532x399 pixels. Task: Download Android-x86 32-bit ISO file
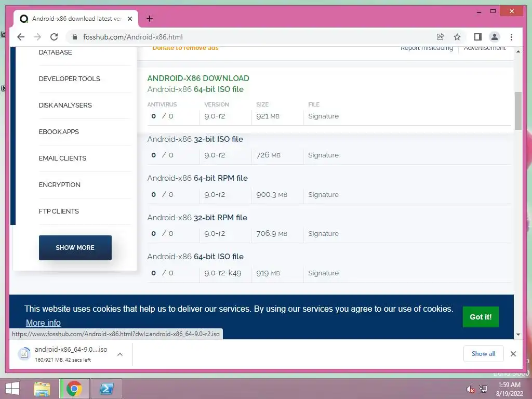pyautogui.click(x=195, y=139)
